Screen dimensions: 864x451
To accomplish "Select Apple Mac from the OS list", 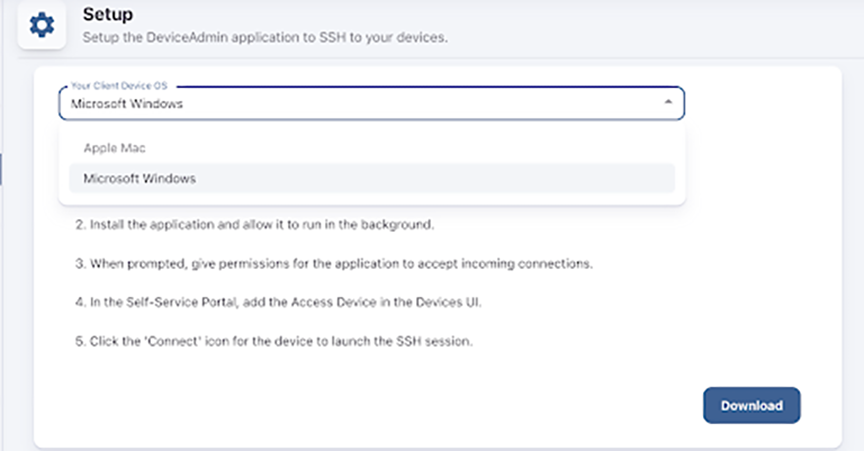I will (115, 147).
